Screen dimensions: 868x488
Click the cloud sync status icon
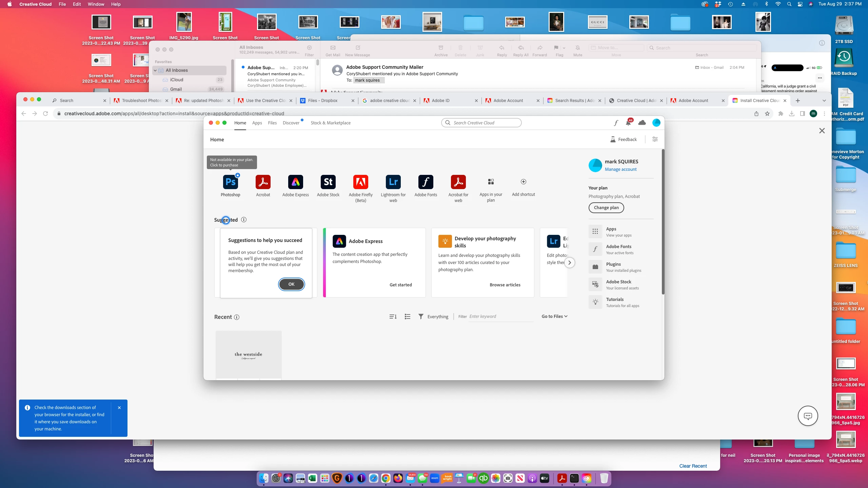pos(642,123)
